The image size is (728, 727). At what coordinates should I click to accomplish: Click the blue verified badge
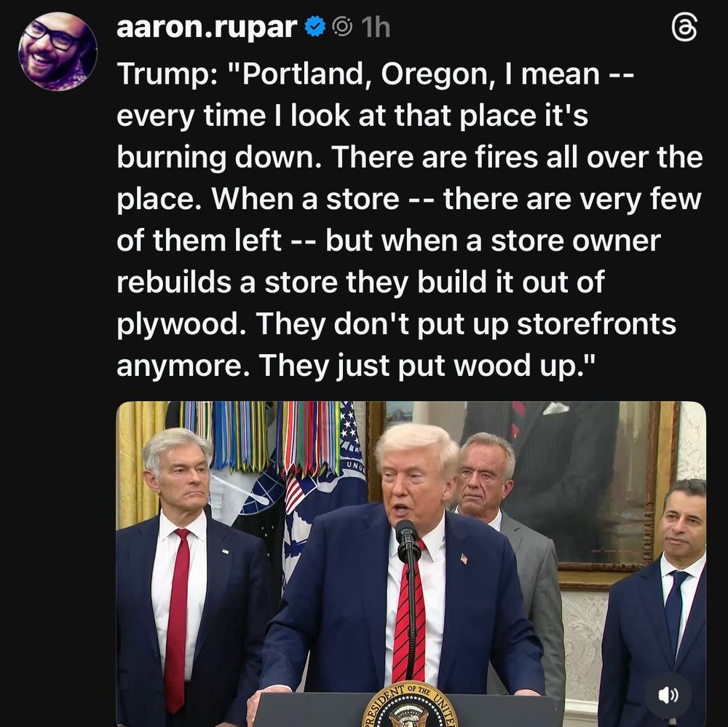point(314,26)
